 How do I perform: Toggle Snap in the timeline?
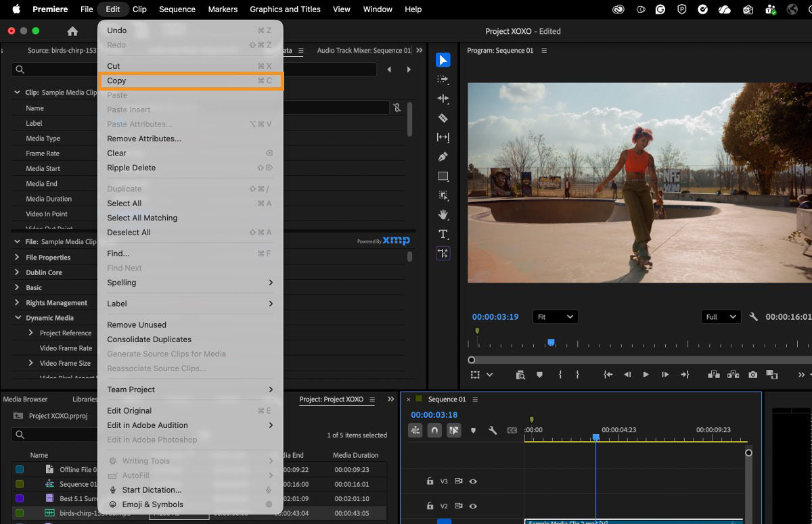(x=434, y=431)
